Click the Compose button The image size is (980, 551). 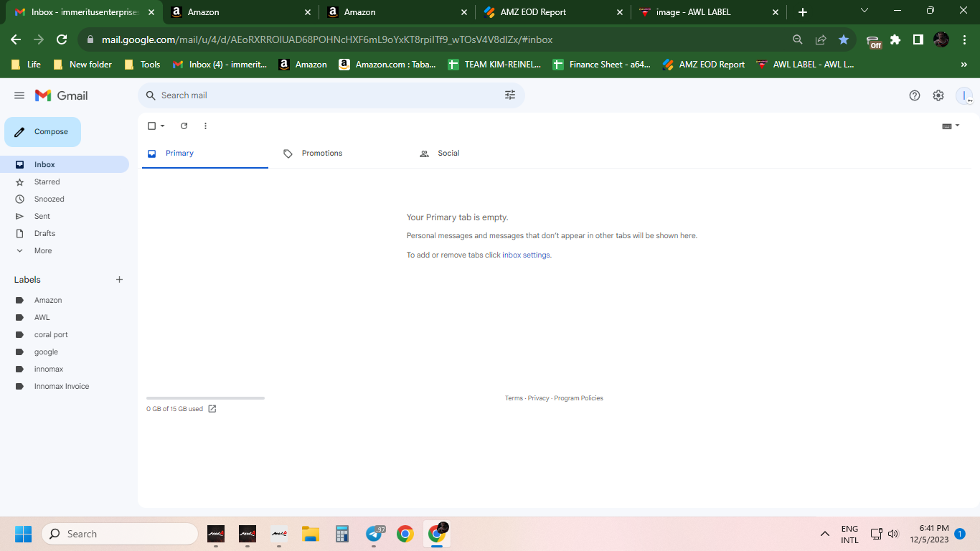pyautogui.click(x=42, y=132)
